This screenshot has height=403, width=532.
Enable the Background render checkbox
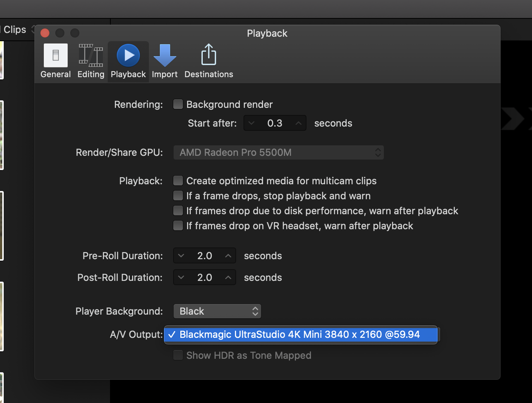[x=178, y=104]
